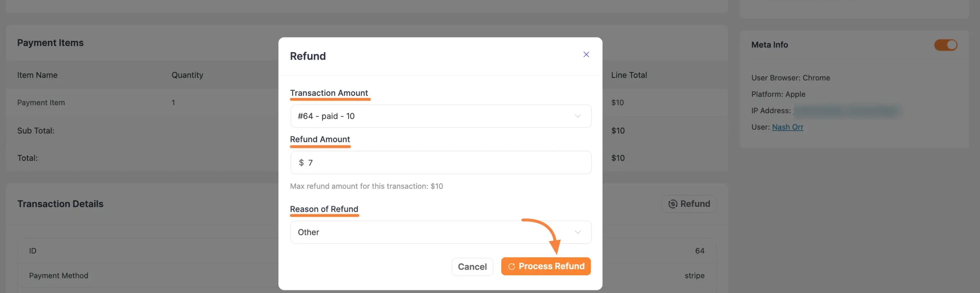Select the Payment Items section header
Viewport: 980px width, 293px height.
(51, 43)
